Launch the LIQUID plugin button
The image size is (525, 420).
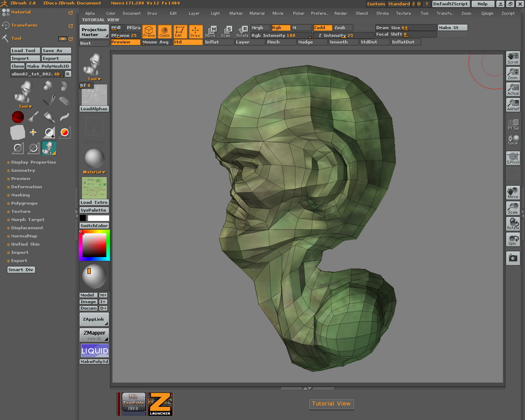point(95,351)
